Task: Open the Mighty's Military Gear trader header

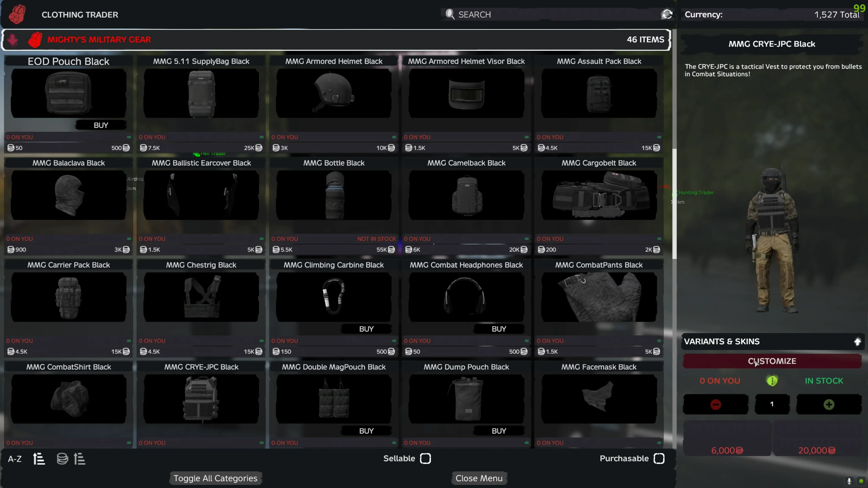Action: [99, 39]
